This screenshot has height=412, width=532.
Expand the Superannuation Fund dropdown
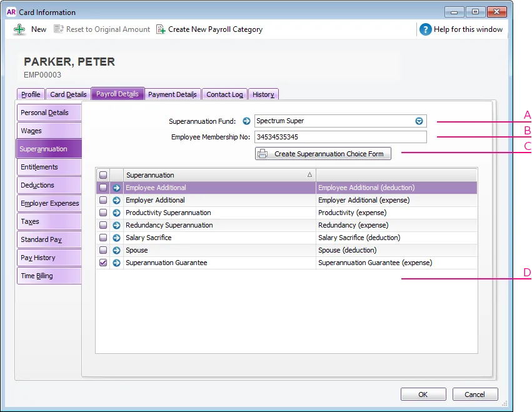[419, 121]
